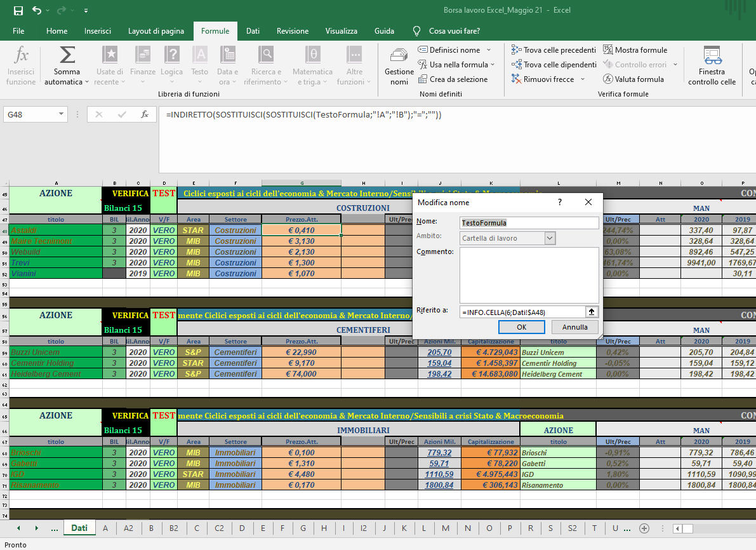This screenshot has width=756, height=550.
Task: Click the help question mark in Modifica nome
Action: 560,202
